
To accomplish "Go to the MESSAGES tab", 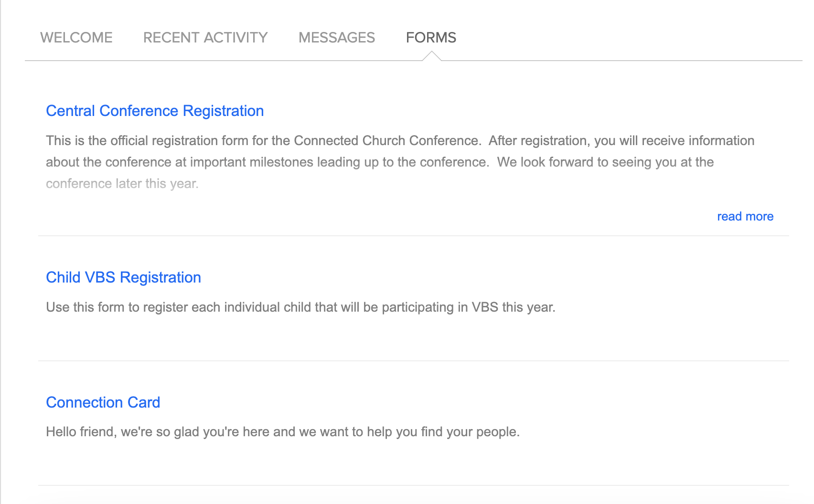I will point(337,37).
